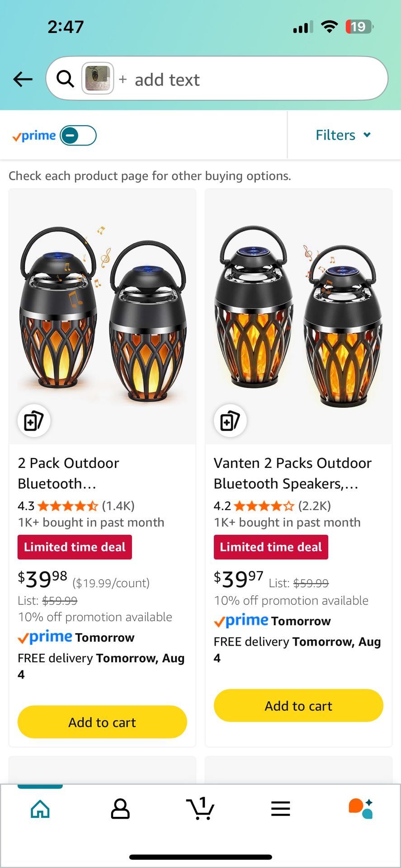The width and height of the screenshot is (401, 868).
Task: Open the hamburger menu icon
Action: point(281,809)
